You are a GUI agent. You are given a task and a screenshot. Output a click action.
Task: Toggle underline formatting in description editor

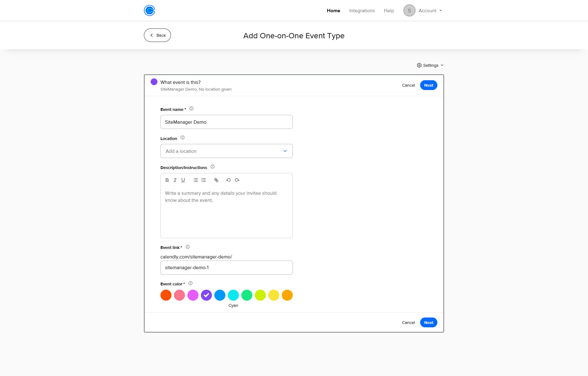pyautogui.click(x=183, y=180)
